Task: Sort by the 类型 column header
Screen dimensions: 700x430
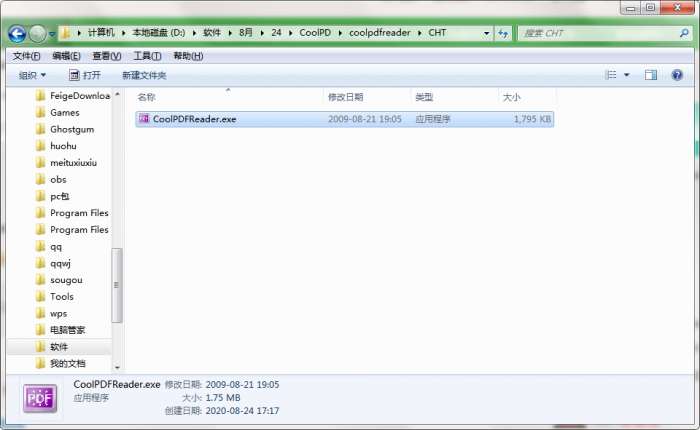Action: (x=454, y=97)
